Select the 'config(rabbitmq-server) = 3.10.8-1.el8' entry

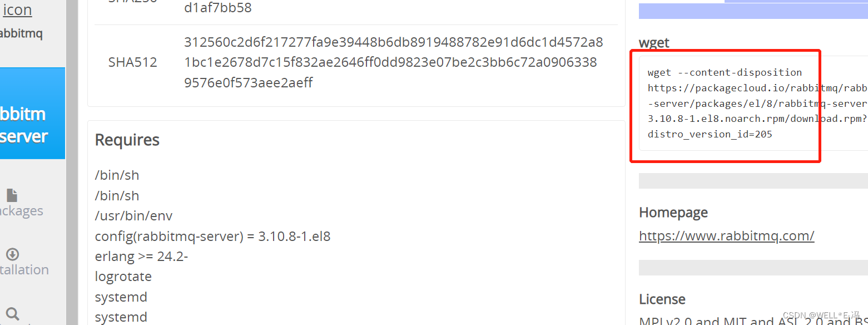[x=212, y=236]
